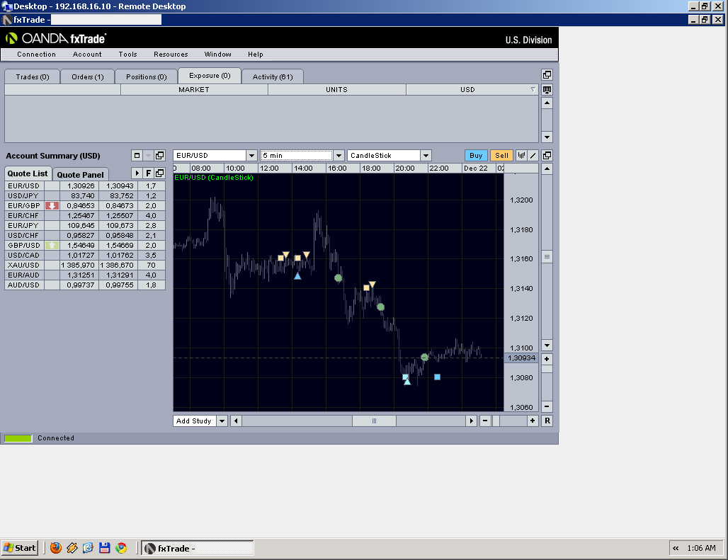
Task: Select the trend line drawing tool
Action: [533, 156]
